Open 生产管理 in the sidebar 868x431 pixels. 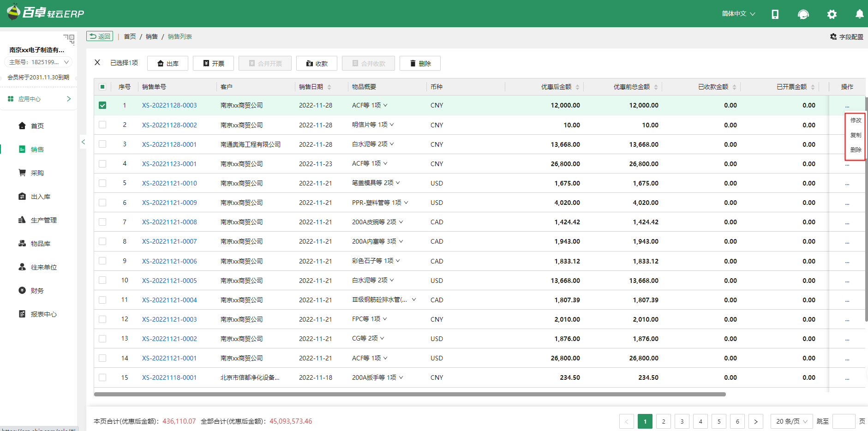pos(38,220)
